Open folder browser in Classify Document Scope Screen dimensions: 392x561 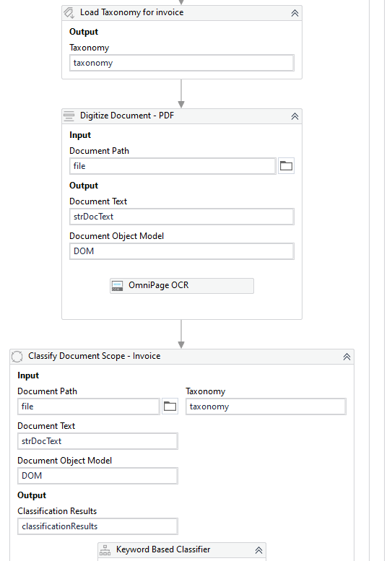(x=170, y=406)
